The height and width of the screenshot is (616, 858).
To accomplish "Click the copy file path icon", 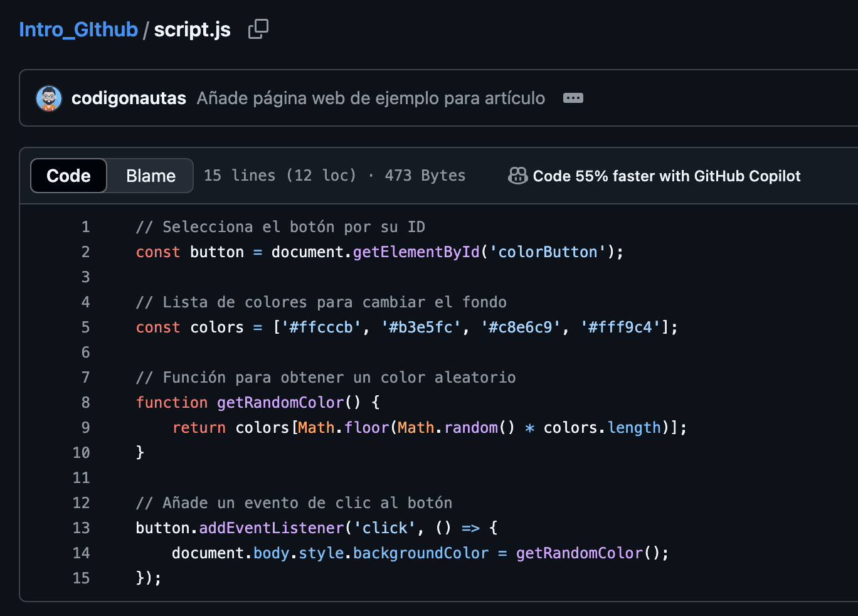I will (258, 29).
